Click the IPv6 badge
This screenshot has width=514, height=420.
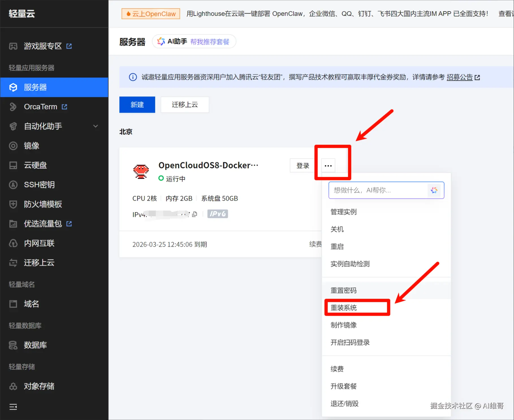tap(218, 214)
